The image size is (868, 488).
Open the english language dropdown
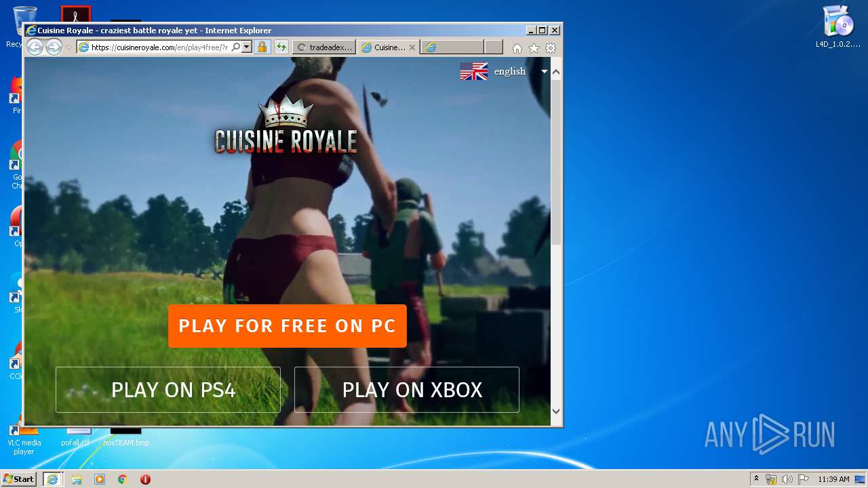tap(520, 71)
